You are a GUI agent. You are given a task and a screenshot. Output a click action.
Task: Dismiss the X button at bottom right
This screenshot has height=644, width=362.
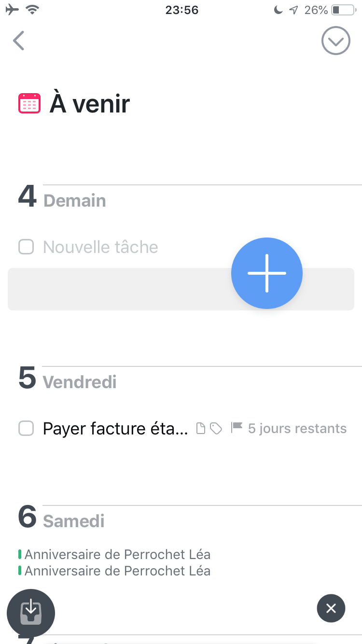point(331,608)
